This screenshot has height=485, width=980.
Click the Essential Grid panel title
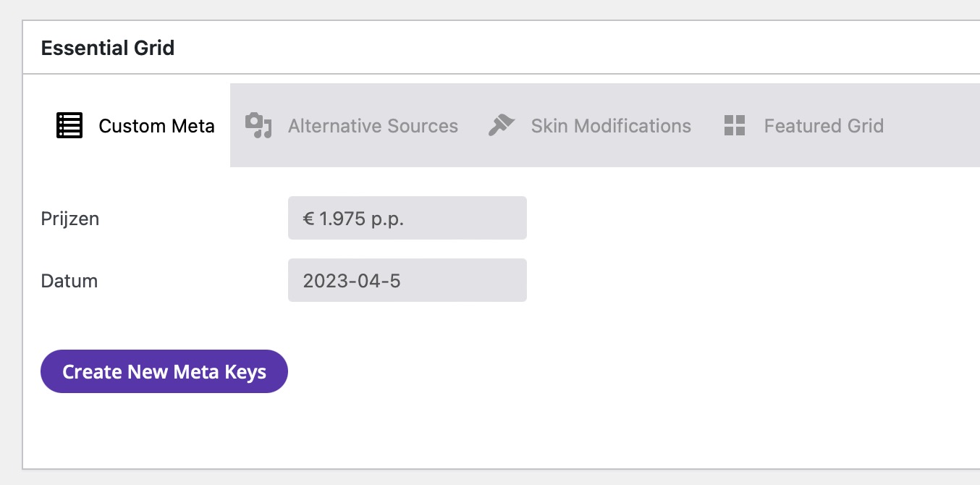pos(108,48)
